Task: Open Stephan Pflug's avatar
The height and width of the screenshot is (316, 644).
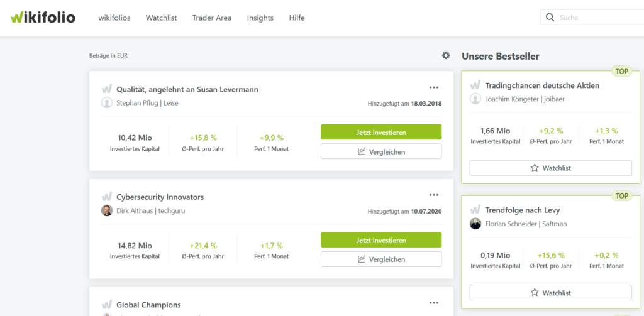Action: click(x=107, y=102)
